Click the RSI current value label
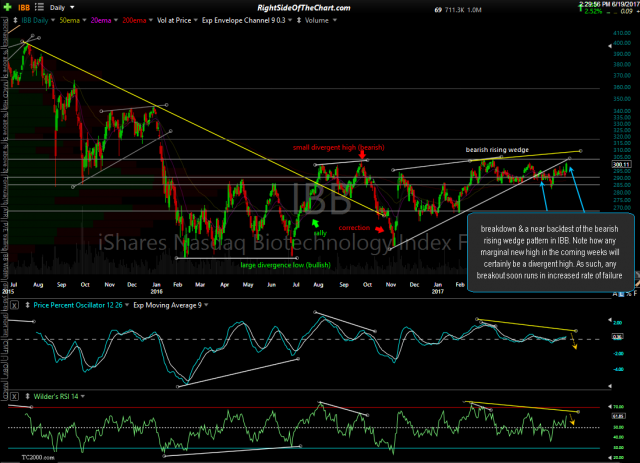 (618, 416)
